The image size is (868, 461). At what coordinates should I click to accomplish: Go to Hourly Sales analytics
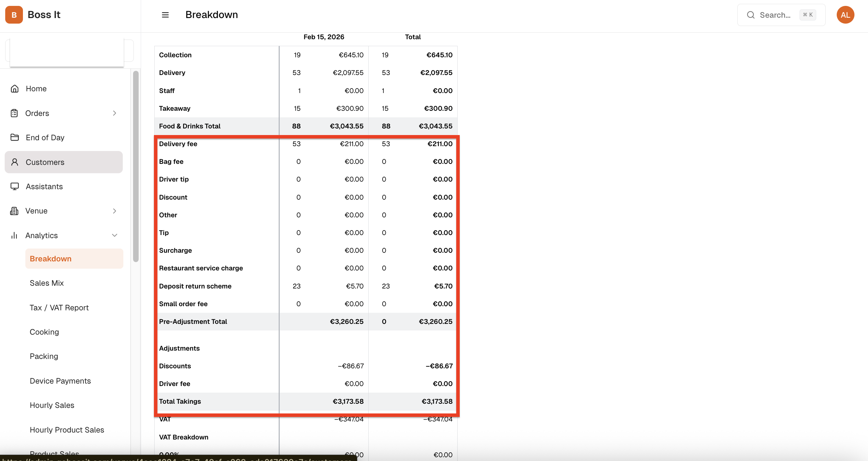point(52,405)
